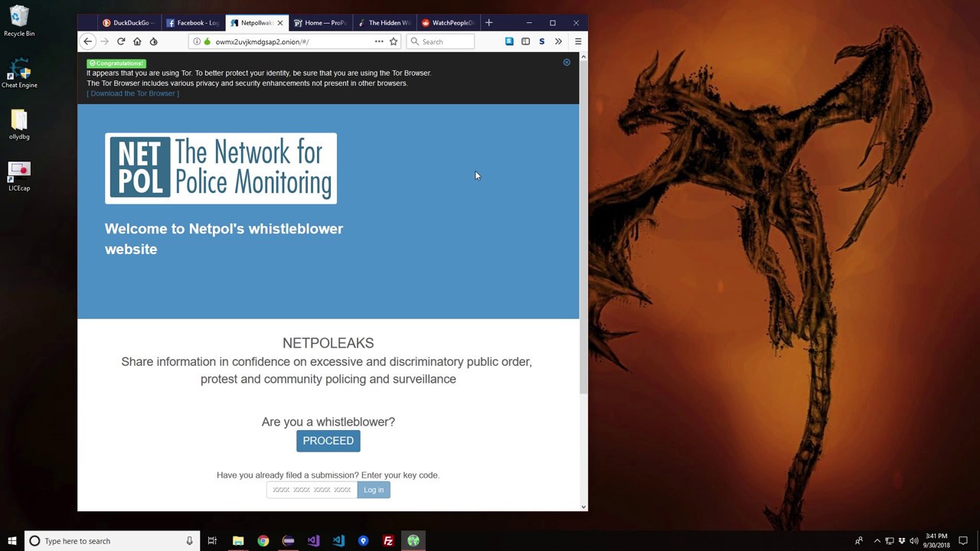Switch to The Hidden Wiki tab
980x551 pixels.
(x=384, y=23)
